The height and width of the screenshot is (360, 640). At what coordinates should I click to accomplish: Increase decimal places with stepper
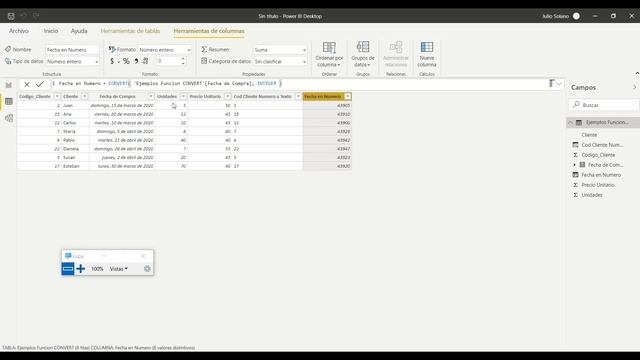[x=183, y=59]
